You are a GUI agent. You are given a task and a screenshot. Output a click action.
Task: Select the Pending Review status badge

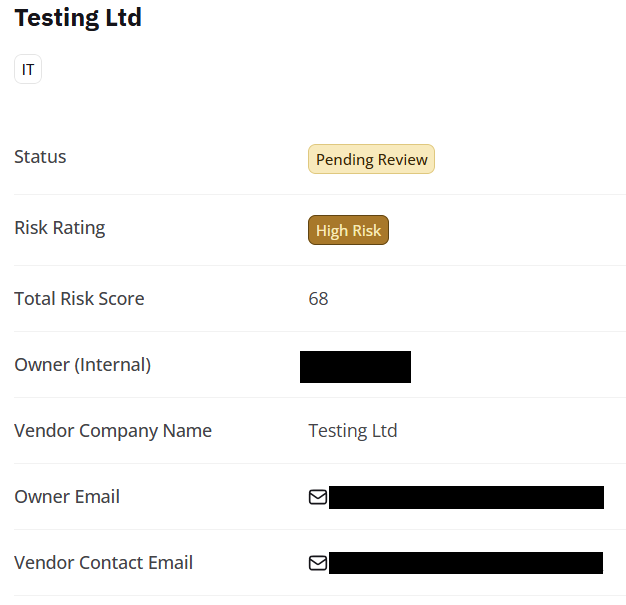(371, 159)
